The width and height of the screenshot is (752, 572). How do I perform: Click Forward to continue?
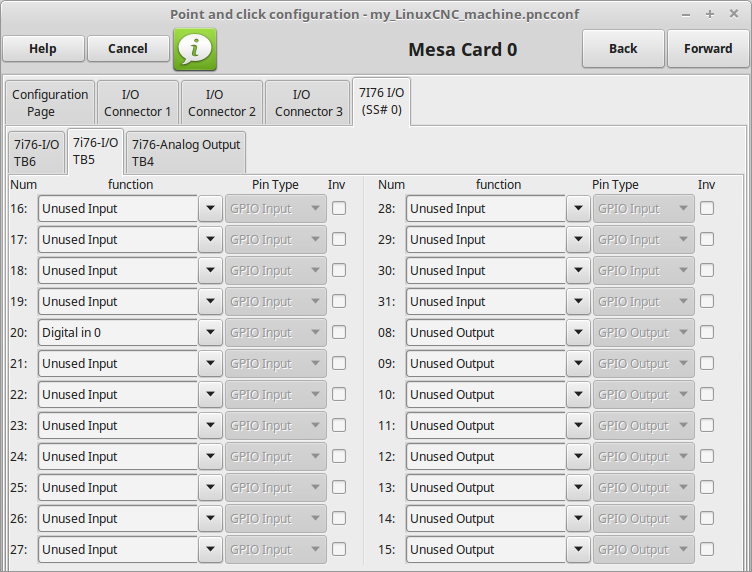pos(708,48)
